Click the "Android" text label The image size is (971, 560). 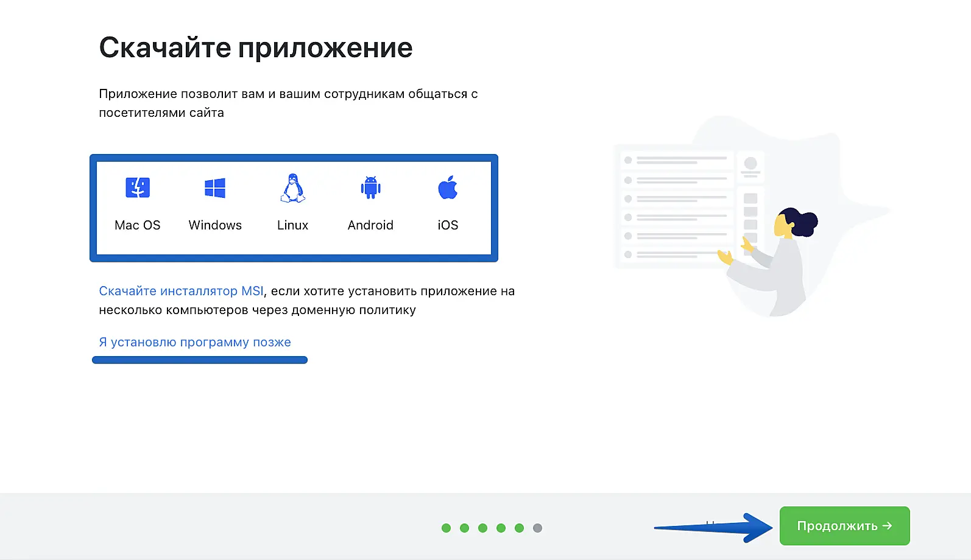[x=370, y=225]
